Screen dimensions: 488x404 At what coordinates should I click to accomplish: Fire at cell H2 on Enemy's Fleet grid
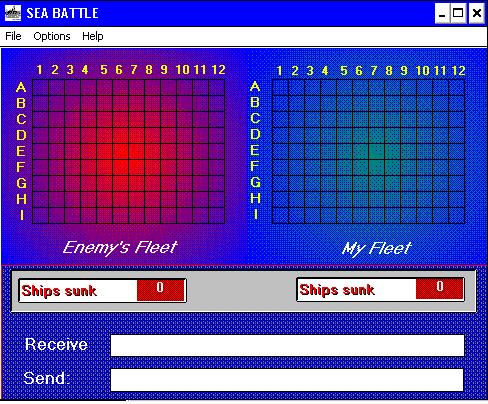57,199
